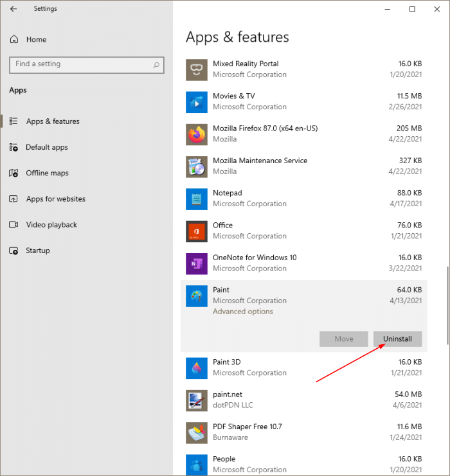This screenshot has width=450, height=476.
Task: Click the 4/13/2021 Paint install date
Action: [406, 301]
